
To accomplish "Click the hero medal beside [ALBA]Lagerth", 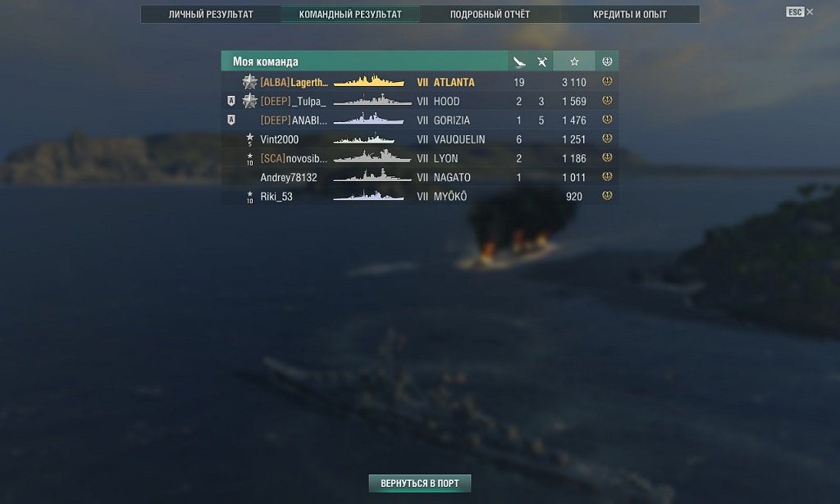I will tap(249, 82).
